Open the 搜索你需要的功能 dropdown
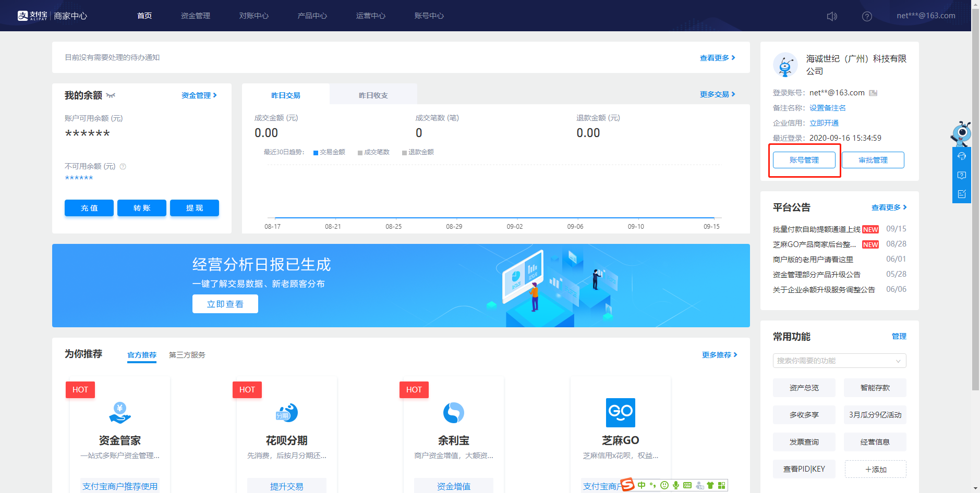This screenshot has height=493, width=980. (x=839, y=361)
